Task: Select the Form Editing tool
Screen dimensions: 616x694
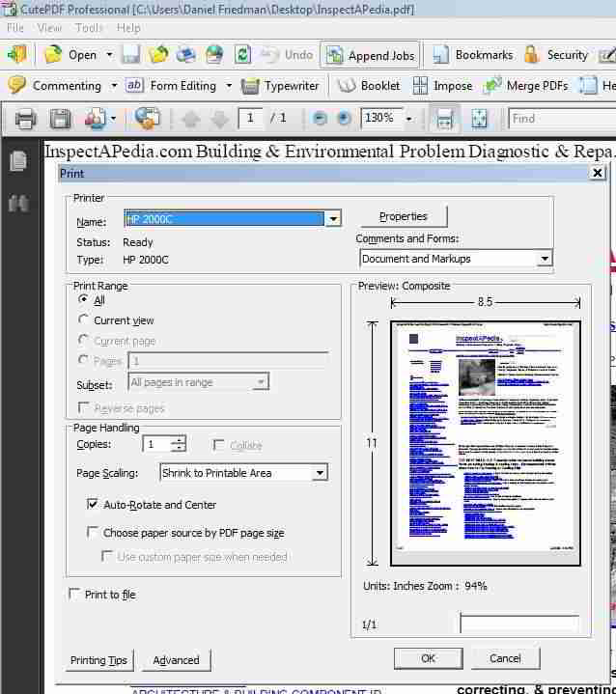Action: 172,85
